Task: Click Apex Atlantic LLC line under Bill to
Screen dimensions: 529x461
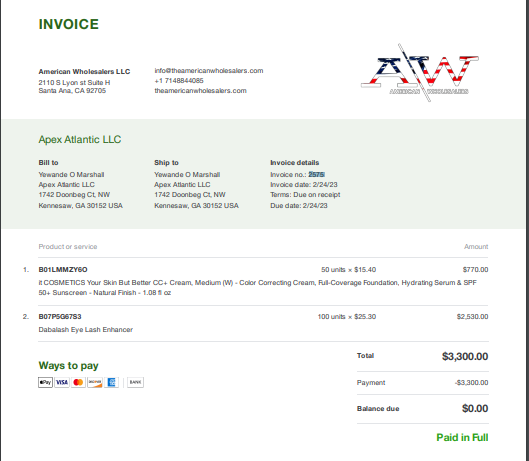Action: tap(66, 185)
